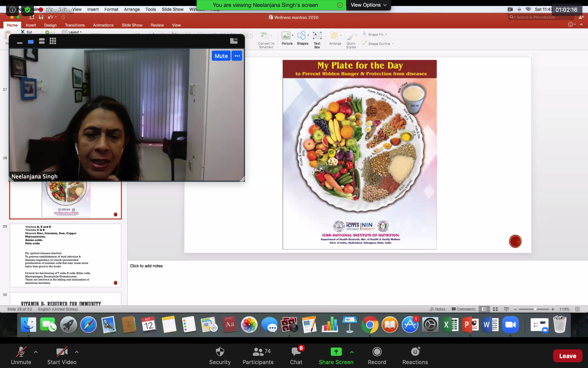
Task: Open the Layout dropdown
Action: point(72,32)
